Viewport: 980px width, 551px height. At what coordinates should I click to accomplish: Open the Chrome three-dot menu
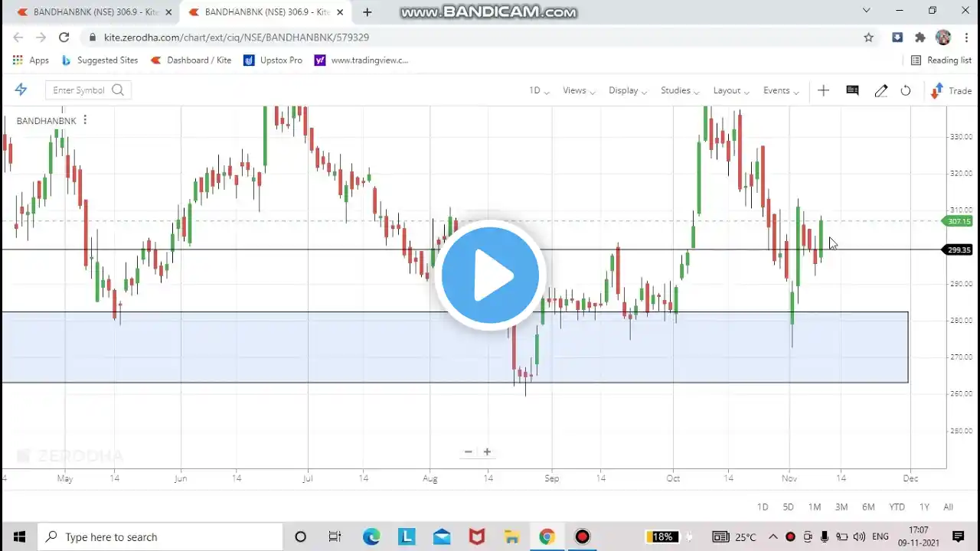(x=967, y=37)
